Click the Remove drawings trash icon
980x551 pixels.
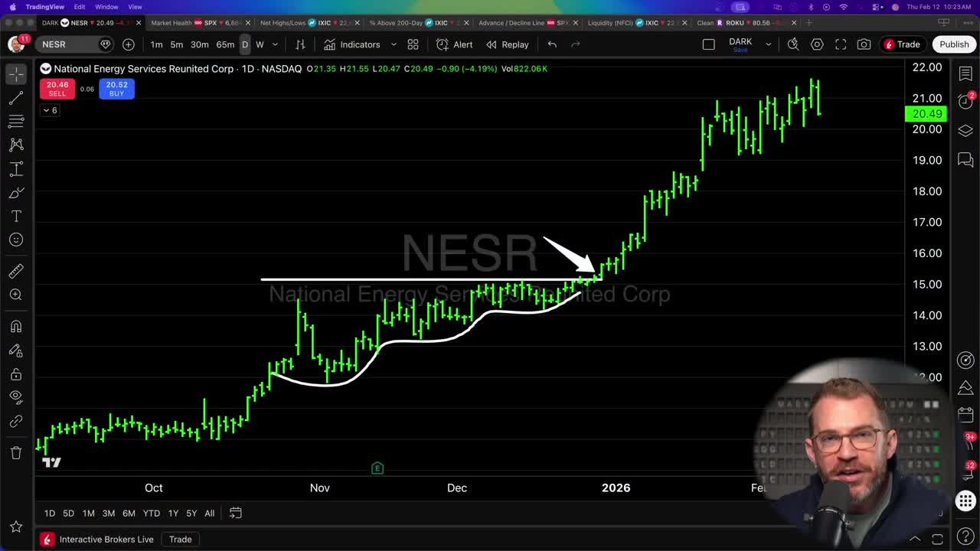[16, 452]
